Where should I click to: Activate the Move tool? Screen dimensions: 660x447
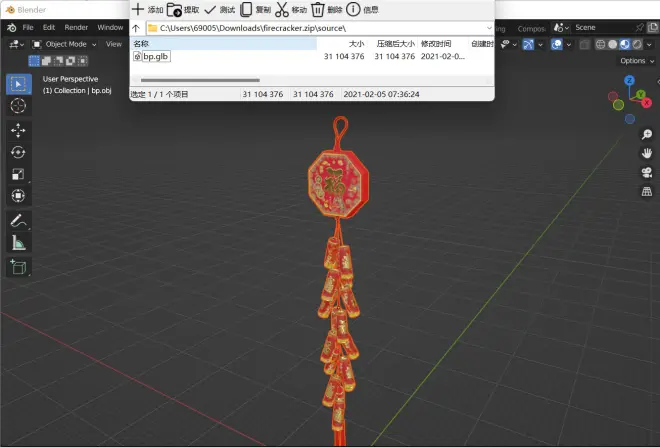tap(18, 130)
